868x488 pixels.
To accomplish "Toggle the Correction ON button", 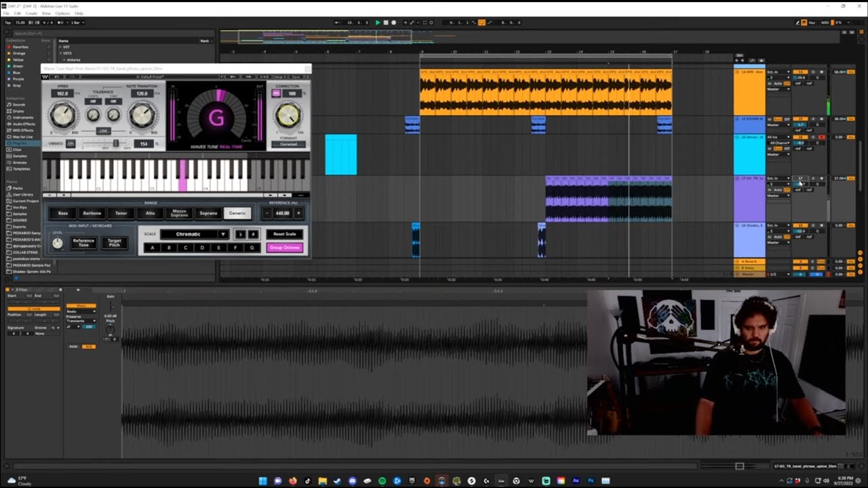I will point(276,94).
